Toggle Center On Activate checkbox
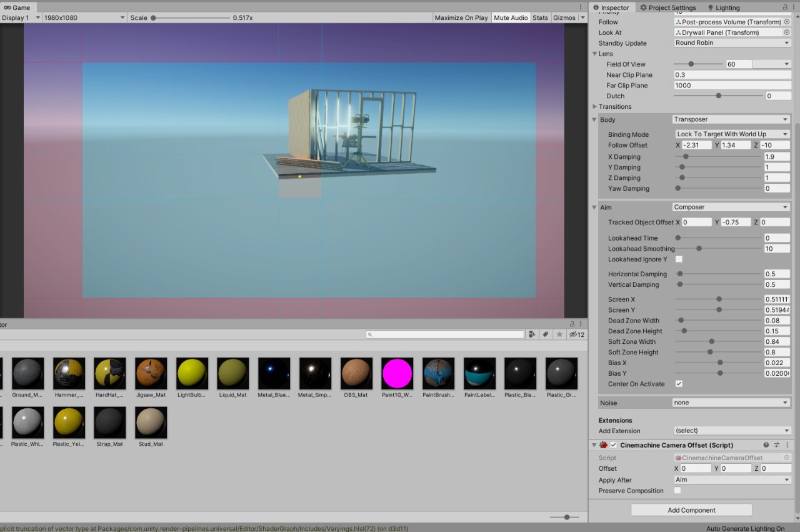 [679, 383]
